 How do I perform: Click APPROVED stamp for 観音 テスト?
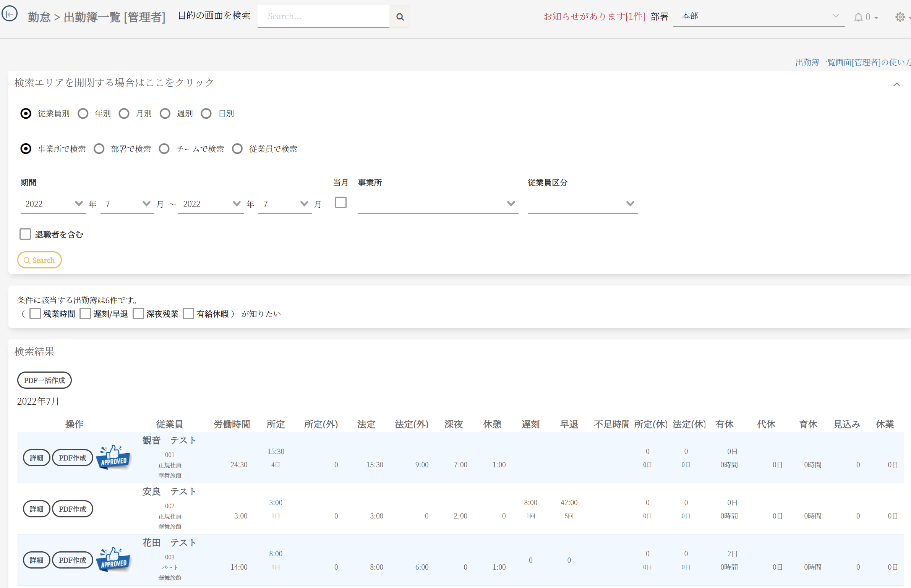tap(113, 457)
